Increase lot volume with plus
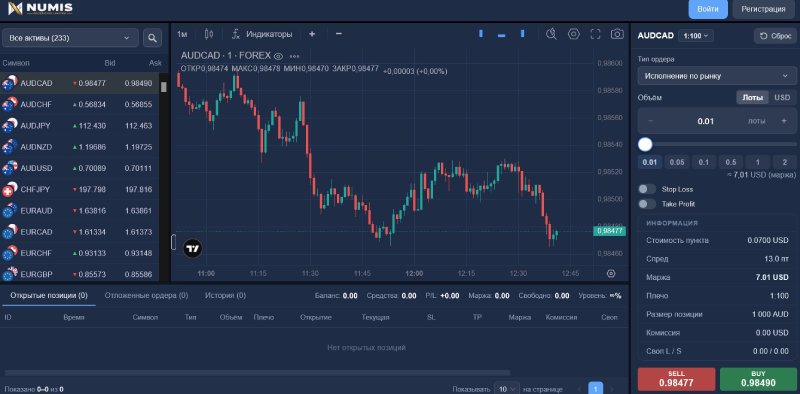Screen dimensions: 800x394 pyautogui.click(x=784, y=121)
